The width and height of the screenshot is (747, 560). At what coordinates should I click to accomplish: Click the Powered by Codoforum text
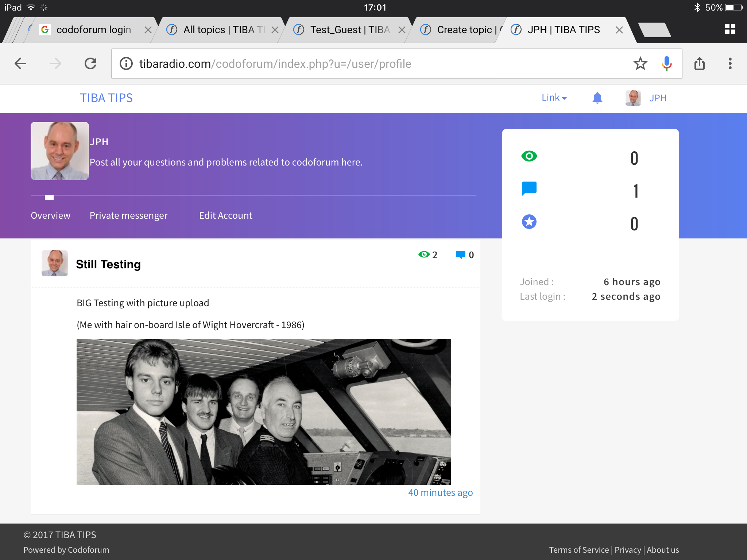(66, 550)
